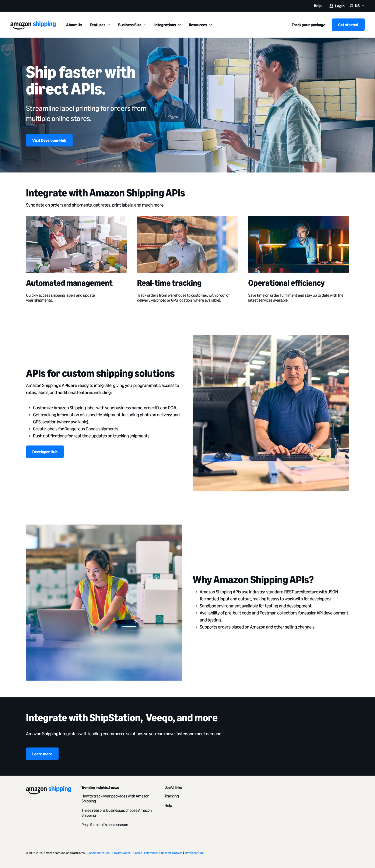This screenshot has height=868, width=375.
Task: Click the footer Amazon Shipping logo
Action: click(x=49, y=790)
